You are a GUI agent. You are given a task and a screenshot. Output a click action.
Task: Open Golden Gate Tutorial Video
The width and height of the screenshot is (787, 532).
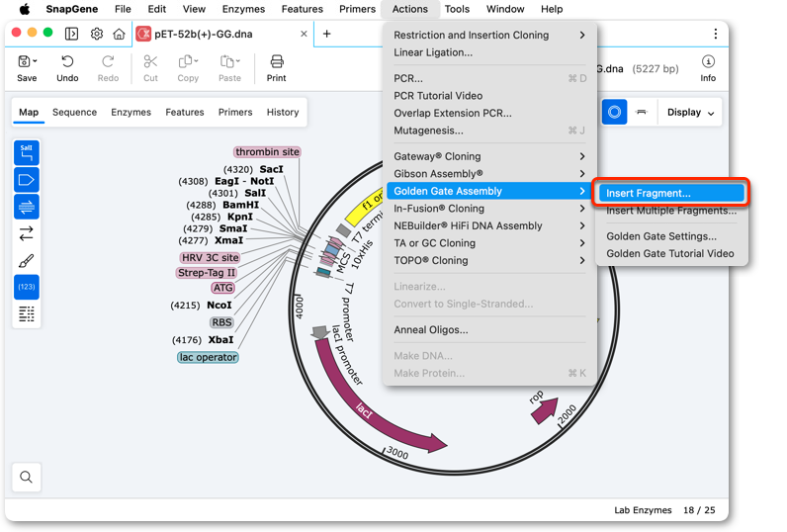click(x=671, y=254)
